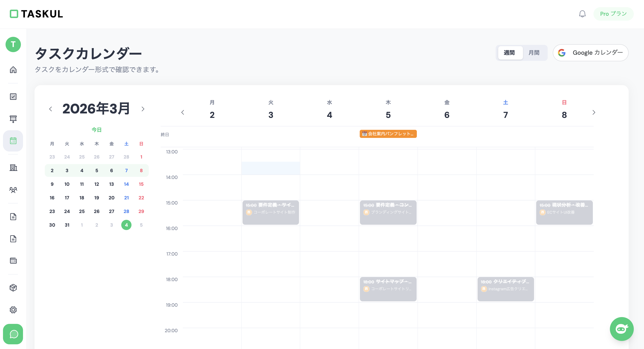Image resolution: width=644 pixels, height=349 pixels.
Task: Go to next month in mini calendar
Action: click(x=143, y=109)
